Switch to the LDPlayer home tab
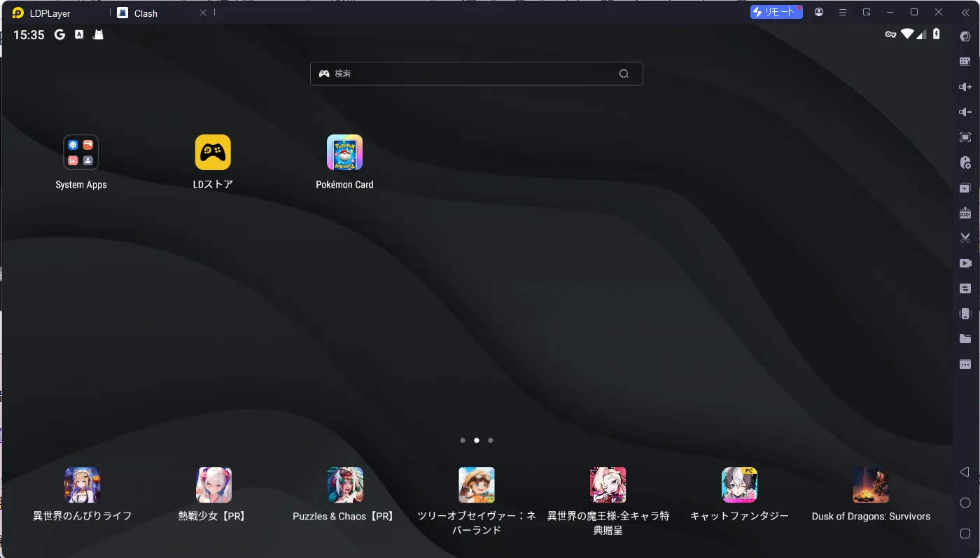The width and height of the screenshot is (980, 558). click(49, 13)
